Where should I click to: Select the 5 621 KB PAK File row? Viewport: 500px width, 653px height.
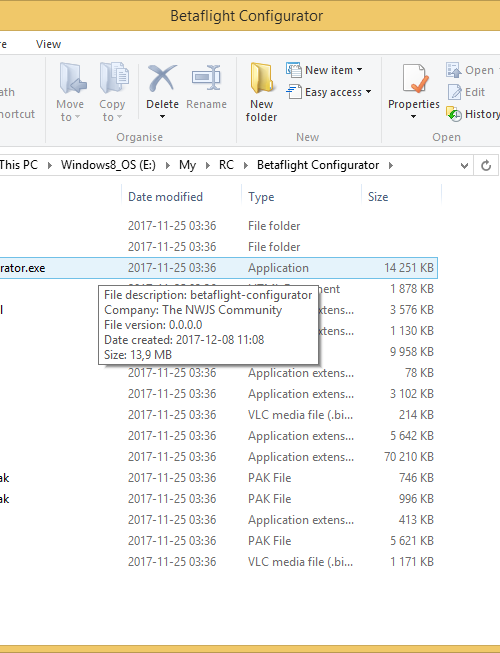coord(219,541)
